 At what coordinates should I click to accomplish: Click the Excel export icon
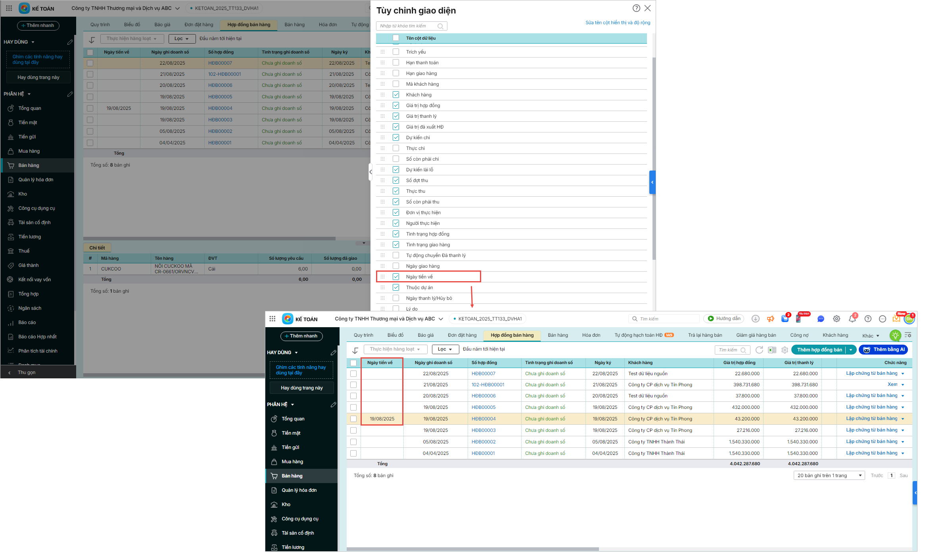tap(772, 350)
